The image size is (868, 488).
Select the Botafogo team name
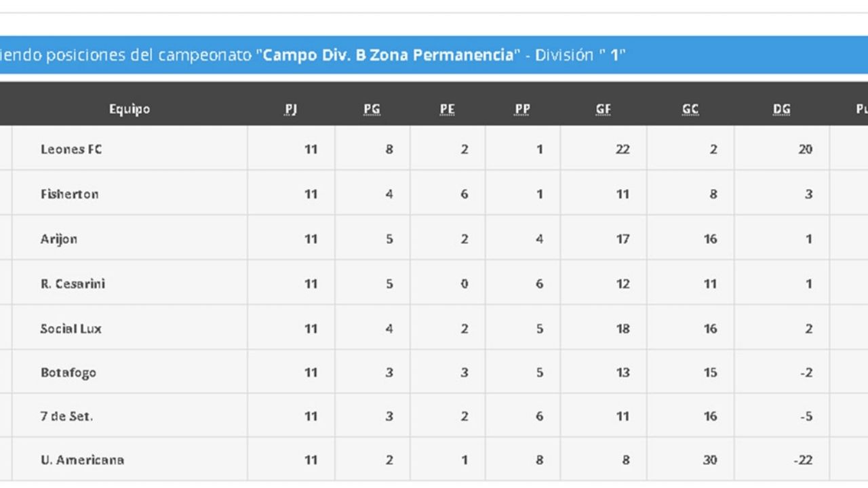point(68,373)
